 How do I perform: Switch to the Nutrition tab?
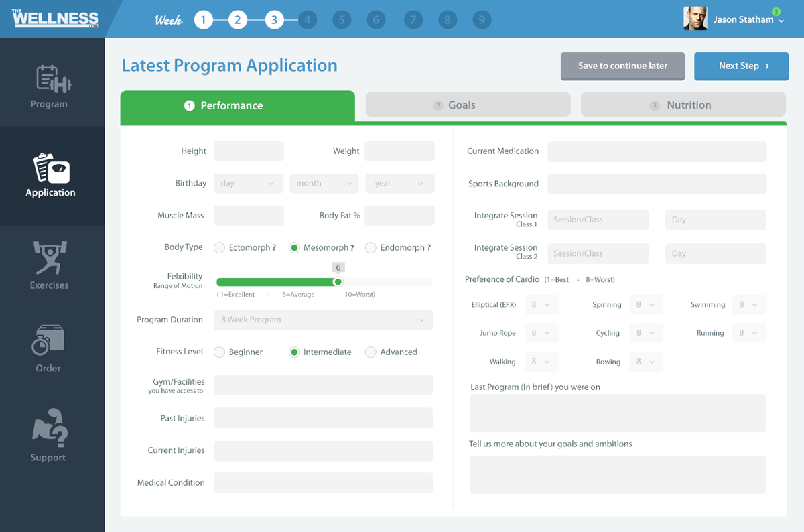point(683,105)
